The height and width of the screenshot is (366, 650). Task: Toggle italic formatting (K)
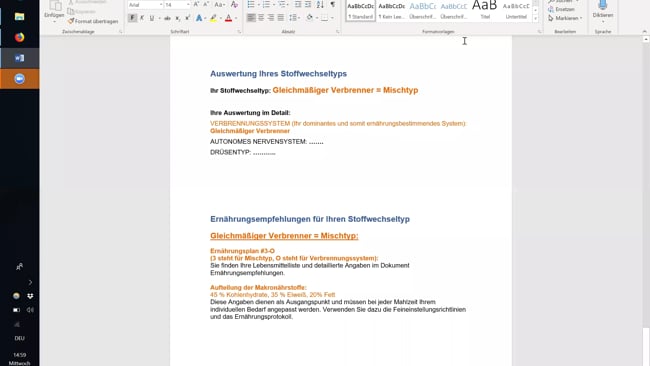(142, 18)
